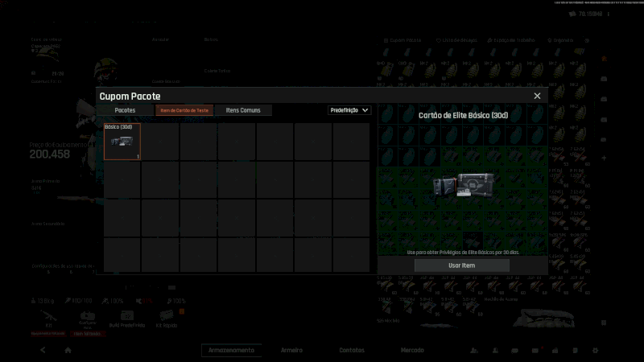
Task: Select the Básico (30d) card item
Action: click(122, 142)
